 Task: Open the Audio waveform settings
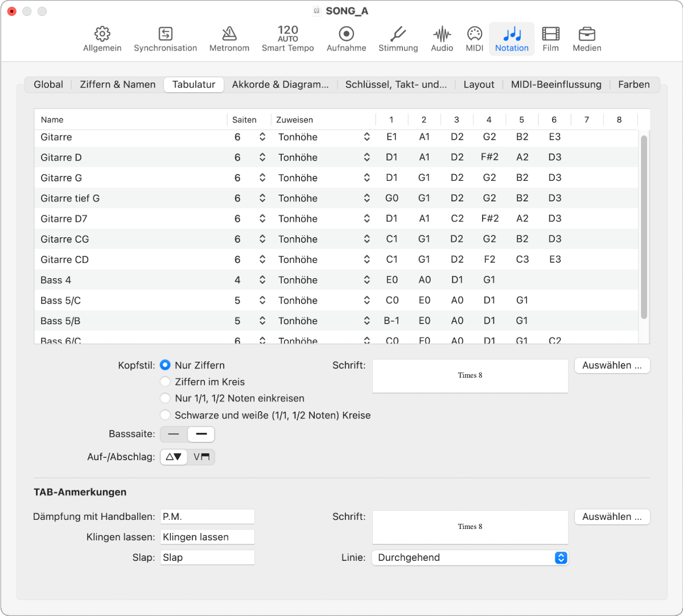[442, 39]
